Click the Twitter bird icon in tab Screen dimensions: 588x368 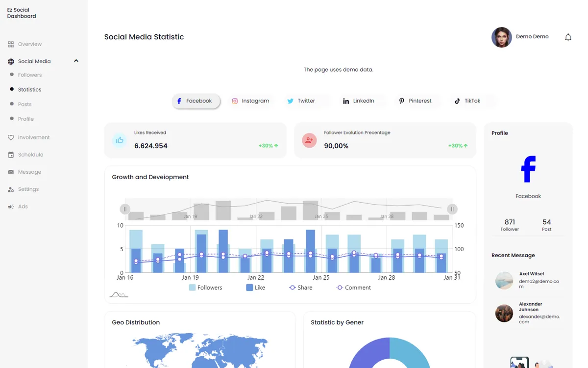tap(290, 101)
